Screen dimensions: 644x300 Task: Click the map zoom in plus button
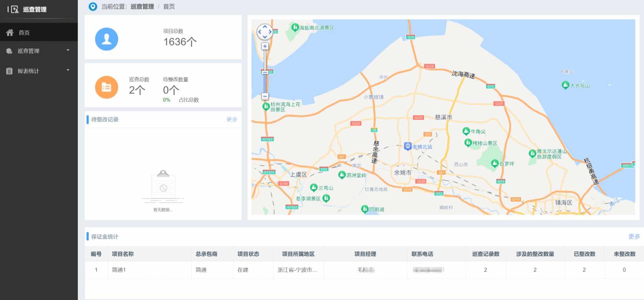[265, 46]
